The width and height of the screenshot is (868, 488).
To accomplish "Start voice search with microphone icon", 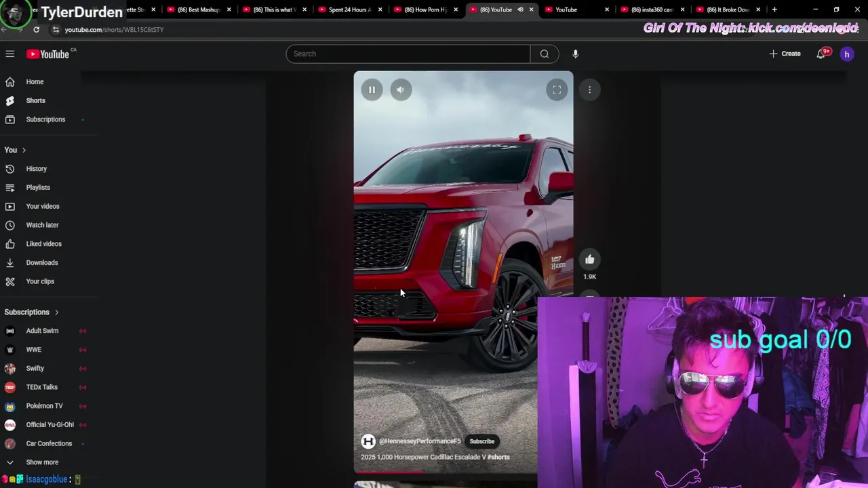I will (575, 54).
